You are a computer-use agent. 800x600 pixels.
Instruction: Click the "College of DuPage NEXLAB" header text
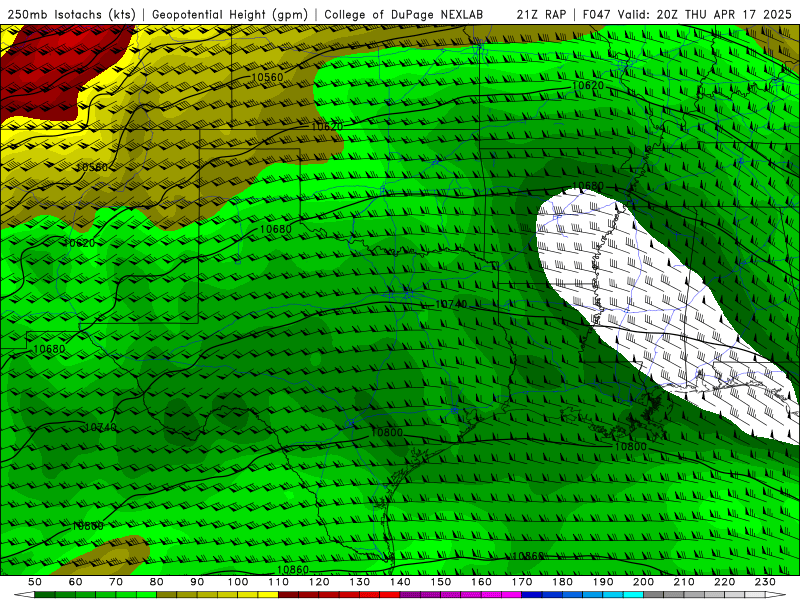pos(404,14)
